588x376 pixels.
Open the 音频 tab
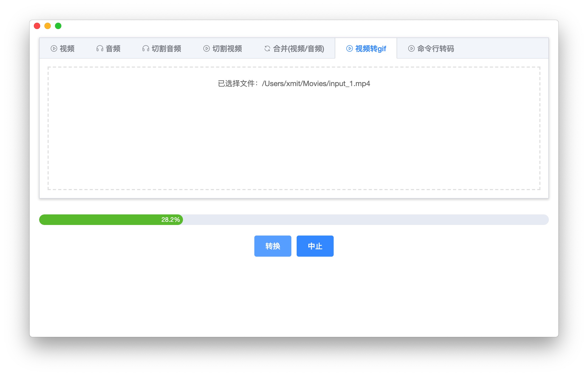click(x=113, y=49)
